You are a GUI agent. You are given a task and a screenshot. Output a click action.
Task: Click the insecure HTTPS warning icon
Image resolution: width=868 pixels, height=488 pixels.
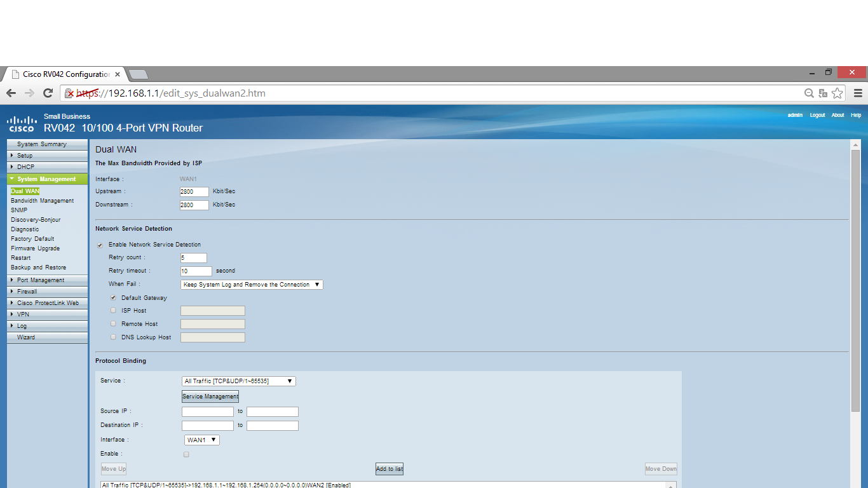[x=70, y=93]
